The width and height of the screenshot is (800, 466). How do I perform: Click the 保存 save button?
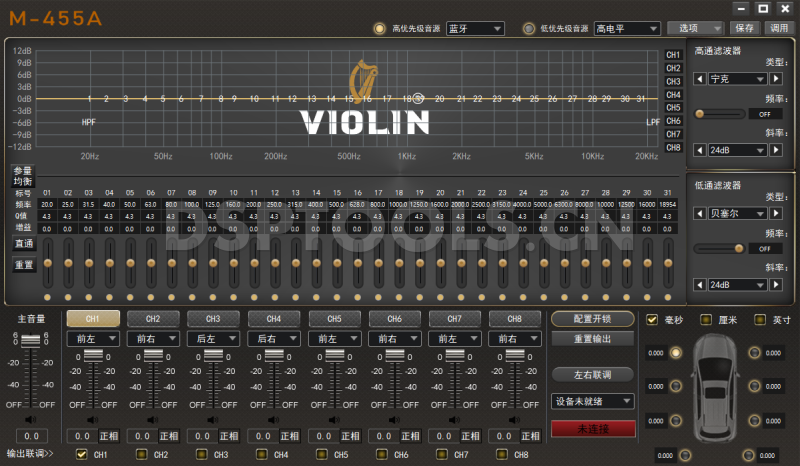(x=744, y=29)
